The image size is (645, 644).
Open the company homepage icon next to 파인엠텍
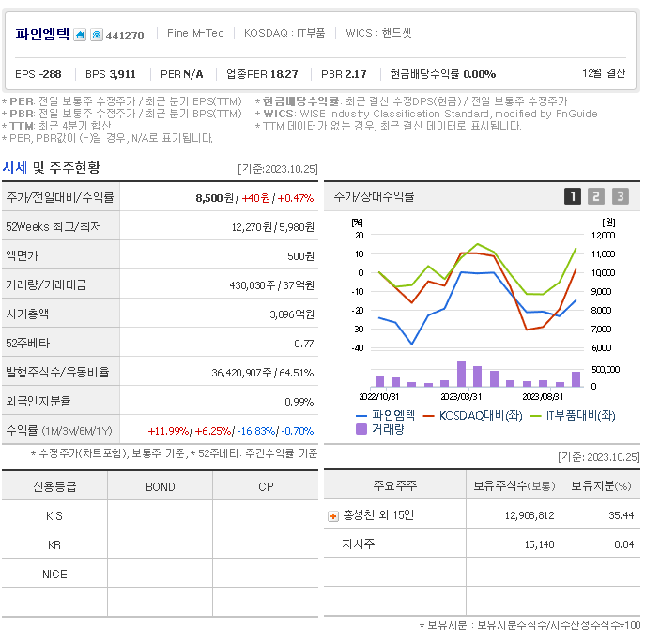click(x=80, y=35)
